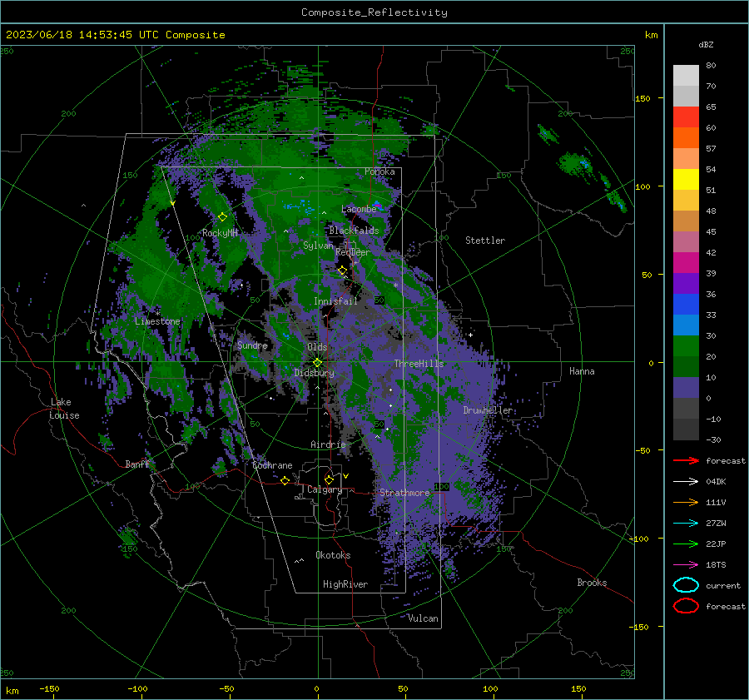This screenshot has width=749, height=700.
Task: Click the blue 36 dBZ color swatch
Action: point(686,304)
